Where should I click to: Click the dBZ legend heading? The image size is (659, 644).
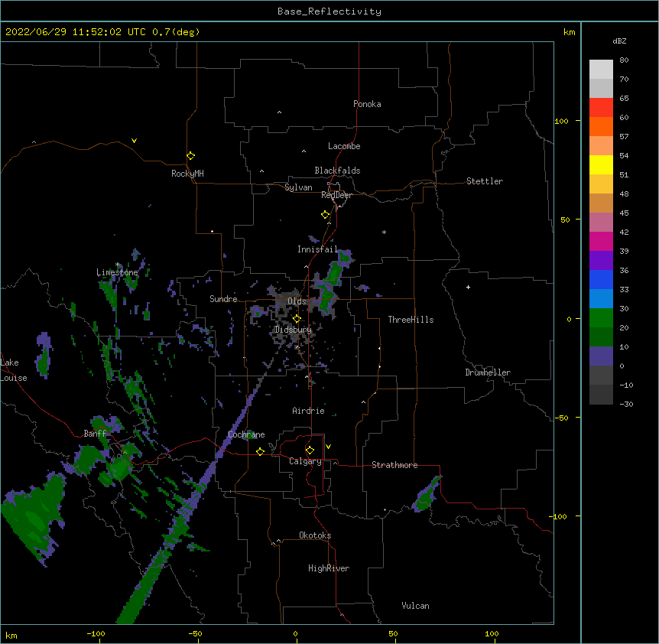(x=619, y=41)
